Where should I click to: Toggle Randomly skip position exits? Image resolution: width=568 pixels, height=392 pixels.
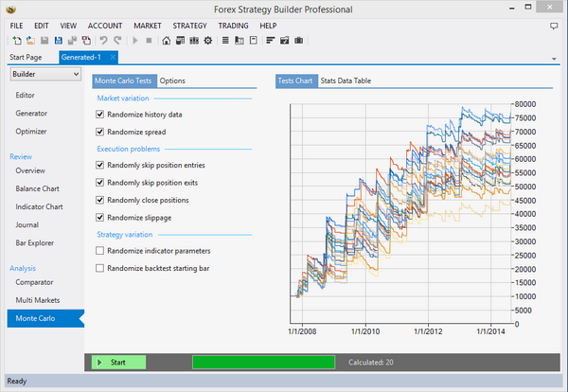tap(99, 183)
